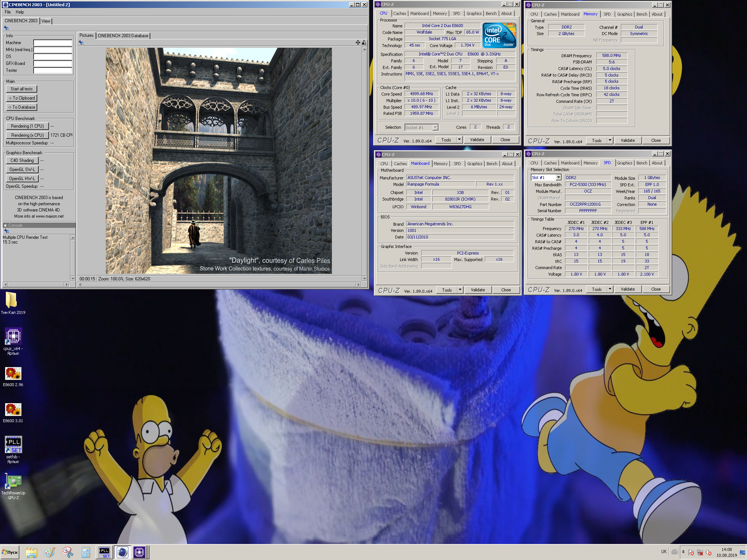747x560 pixels.
Task: Switch to Graphics tab in CPU-Z Memory window
Action: (x=624, y=14)
